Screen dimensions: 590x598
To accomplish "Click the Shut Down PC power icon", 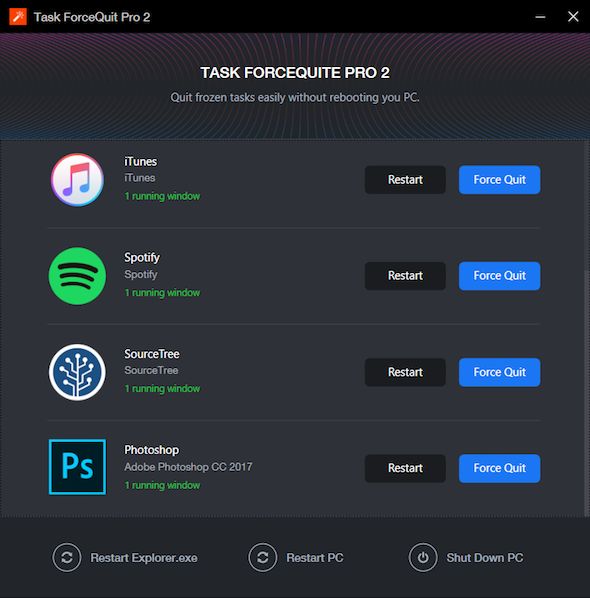I will pos(423,558).
